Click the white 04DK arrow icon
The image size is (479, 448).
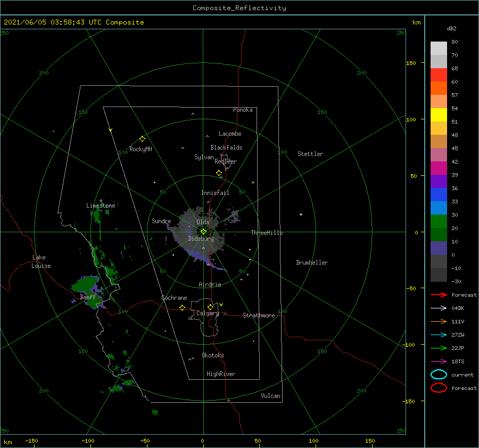click(439, 308)
